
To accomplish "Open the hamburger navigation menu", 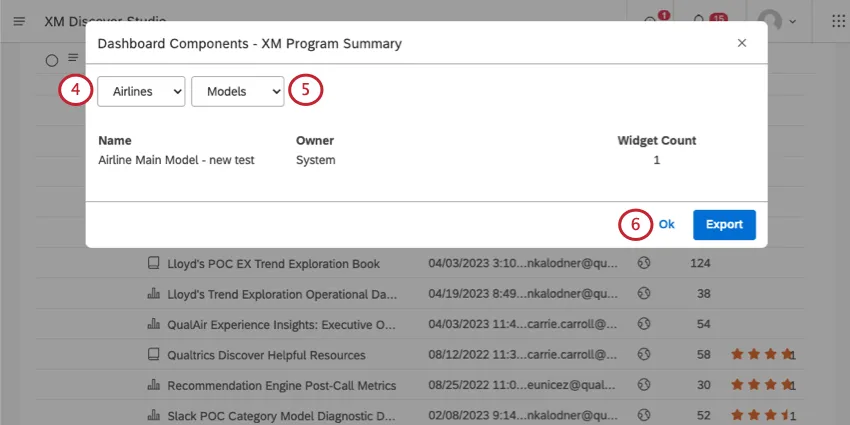I will (19, 21).
